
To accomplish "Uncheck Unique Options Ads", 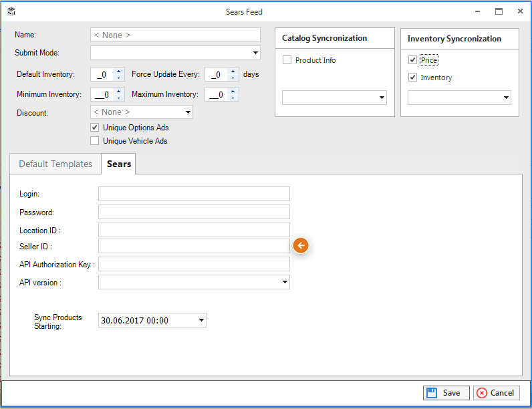I will (95, 128).
